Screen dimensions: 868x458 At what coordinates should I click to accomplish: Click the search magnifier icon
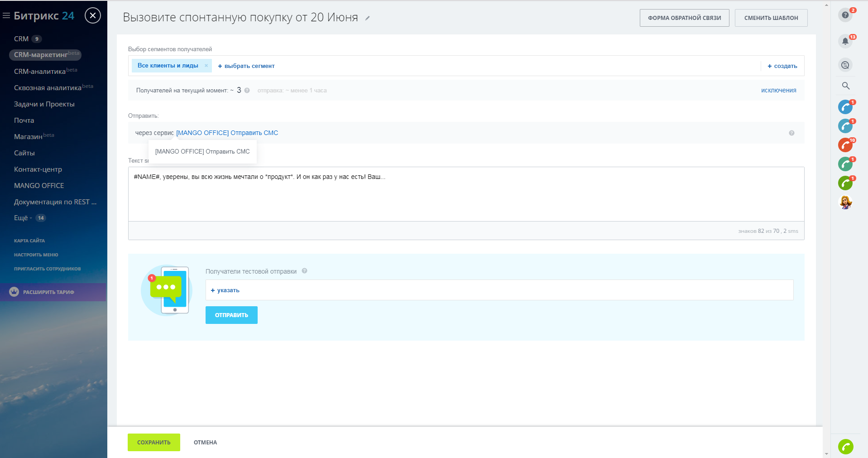click(845, 86)
